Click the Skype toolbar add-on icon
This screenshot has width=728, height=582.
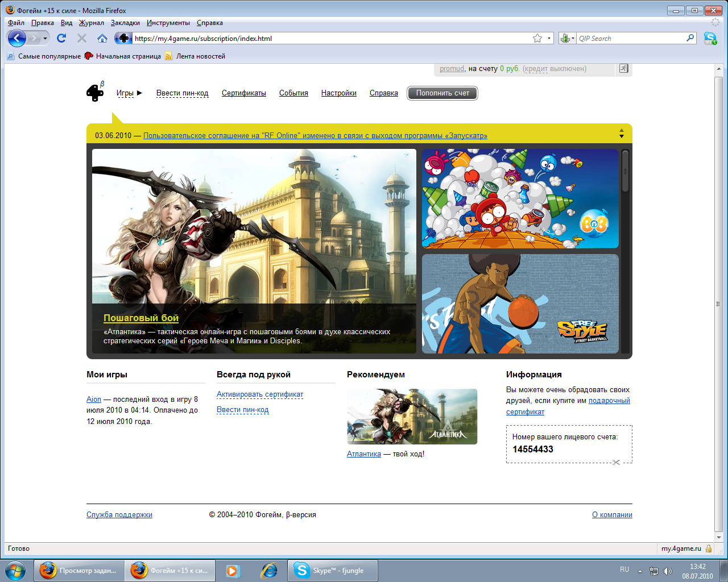[x=710, y=38]
